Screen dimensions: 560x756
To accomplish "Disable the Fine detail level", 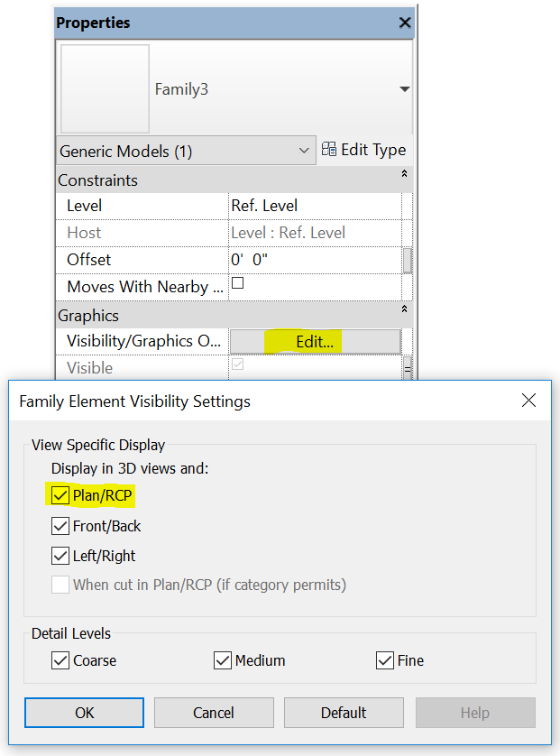I will point(385,659).
